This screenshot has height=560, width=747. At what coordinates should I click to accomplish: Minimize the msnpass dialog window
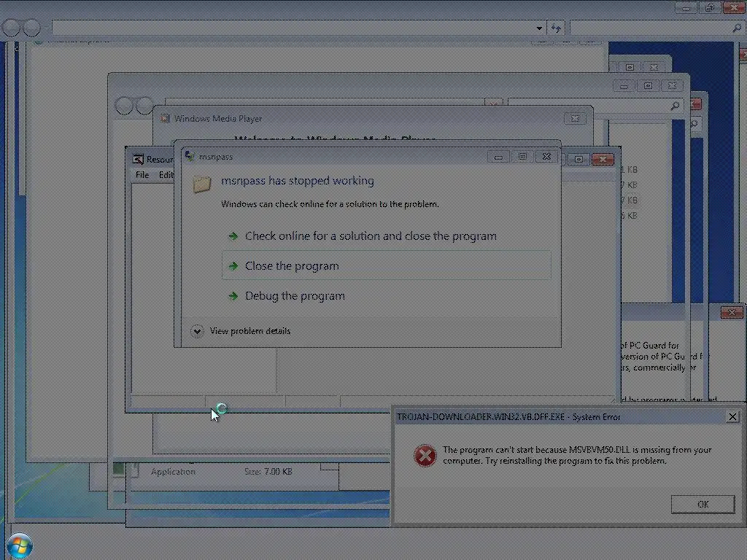point(498,157)
